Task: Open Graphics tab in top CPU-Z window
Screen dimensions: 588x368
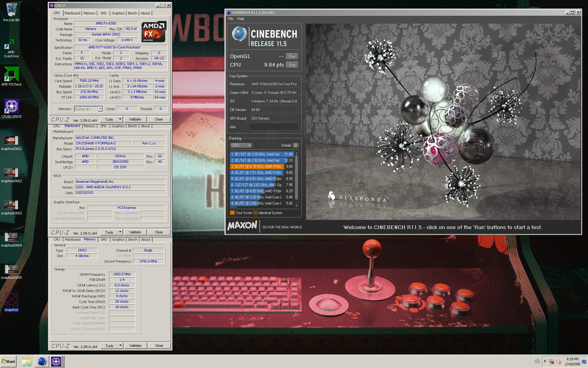Action: pyautogui.click(x=118, y=13)
